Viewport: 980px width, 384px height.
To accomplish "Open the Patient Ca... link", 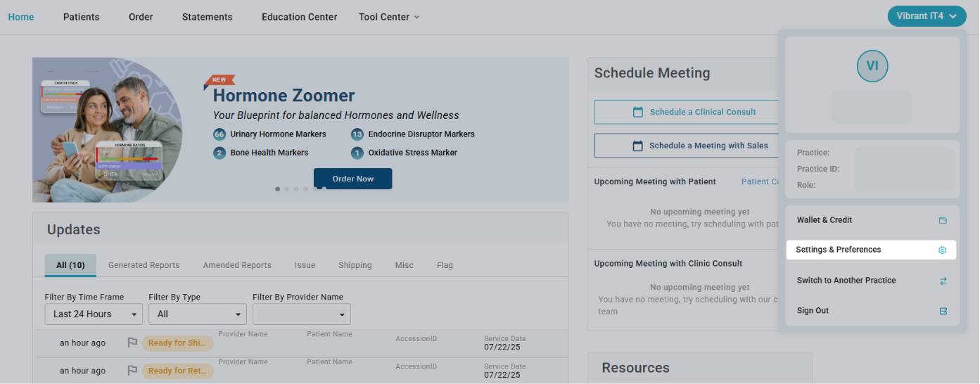I will click(x=760, y=181).
